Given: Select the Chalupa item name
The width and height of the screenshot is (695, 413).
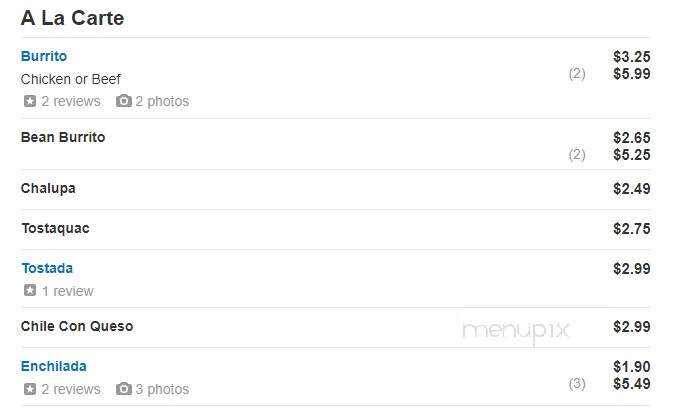Looking at the screenshot, I should [48, 189].
